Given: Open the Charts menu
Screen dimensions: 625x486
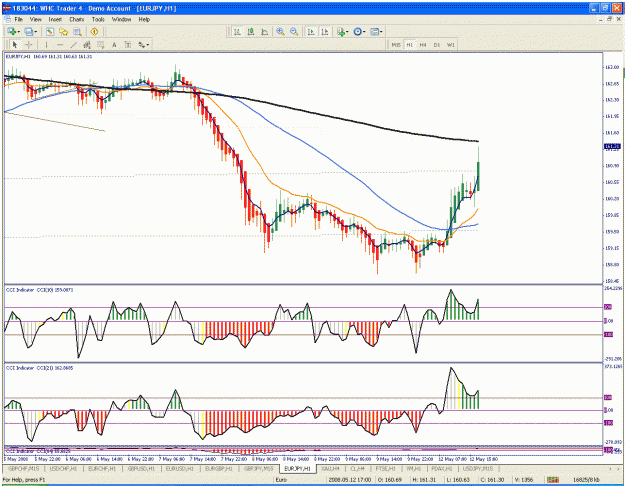Looking at the screenshot, I should click(x=77, y=19).
